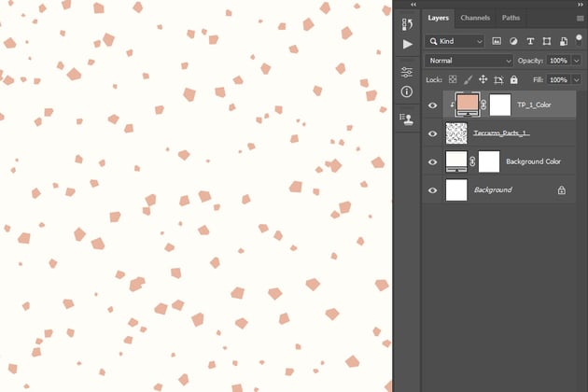The image size is (588, 392).
Task: Click Background Color fill thumbnail
Action: click(456, 161)
